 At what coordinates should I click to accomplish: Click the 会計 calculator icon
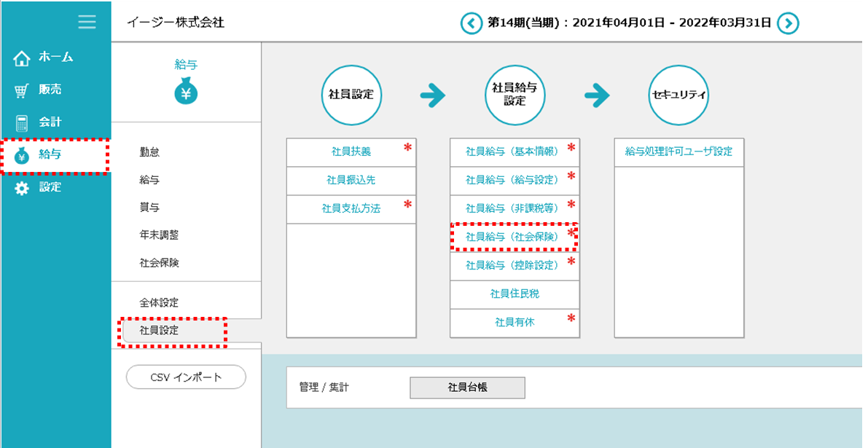pyautogui.click(x=22, y=122)
